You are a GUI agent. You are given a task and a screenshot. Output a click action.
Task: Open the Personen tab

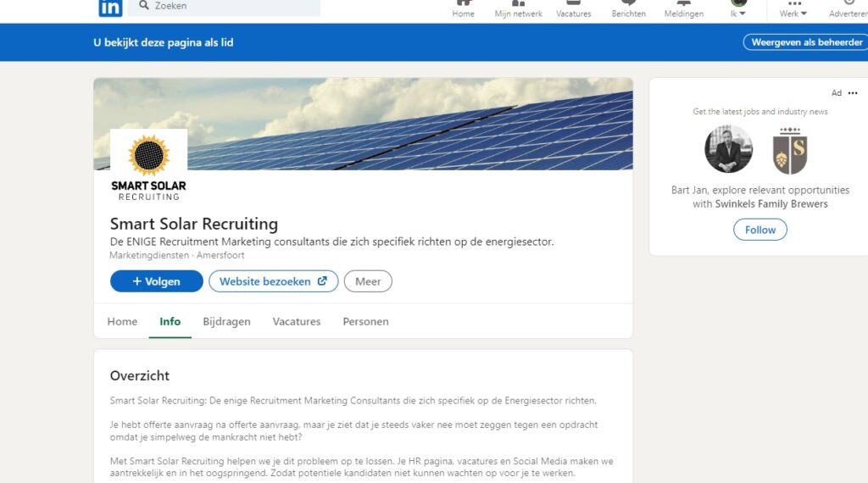click(x=366, y=321)
